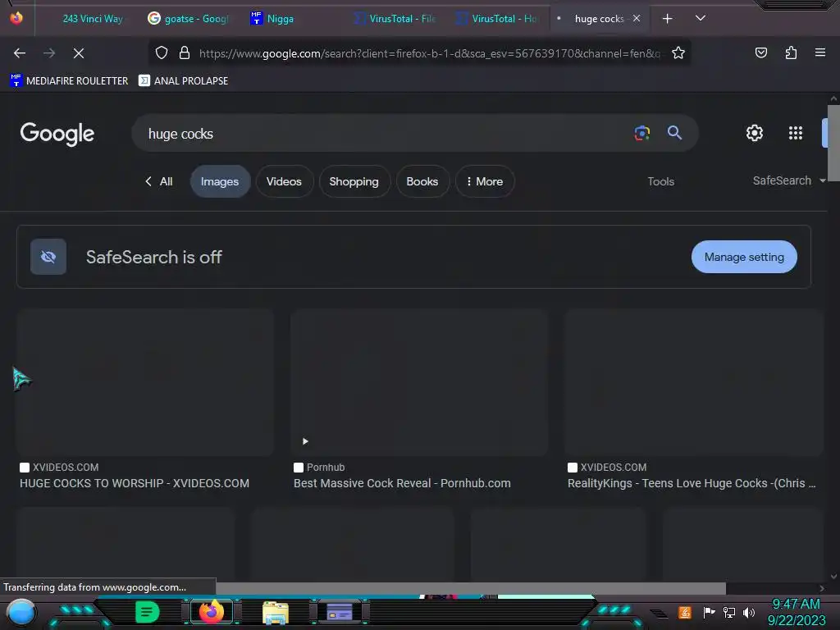Screen dimensions: 840x630
Task: Open Google quick settings gear
Action: pos(755,133)
